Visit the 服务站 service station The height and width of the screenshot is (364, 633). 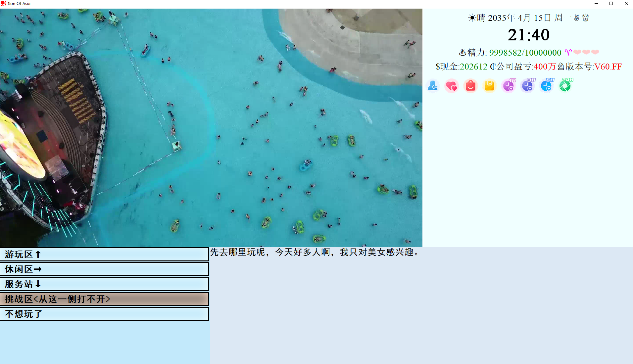[x=105, y=284]
